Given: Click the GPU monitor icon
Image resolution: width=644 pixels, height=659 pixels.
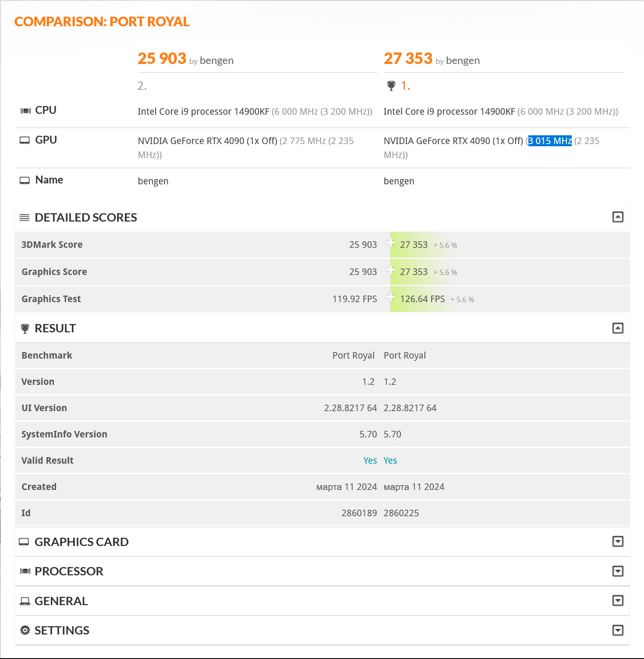Looking at the screenshot, I should coord(25,140).
